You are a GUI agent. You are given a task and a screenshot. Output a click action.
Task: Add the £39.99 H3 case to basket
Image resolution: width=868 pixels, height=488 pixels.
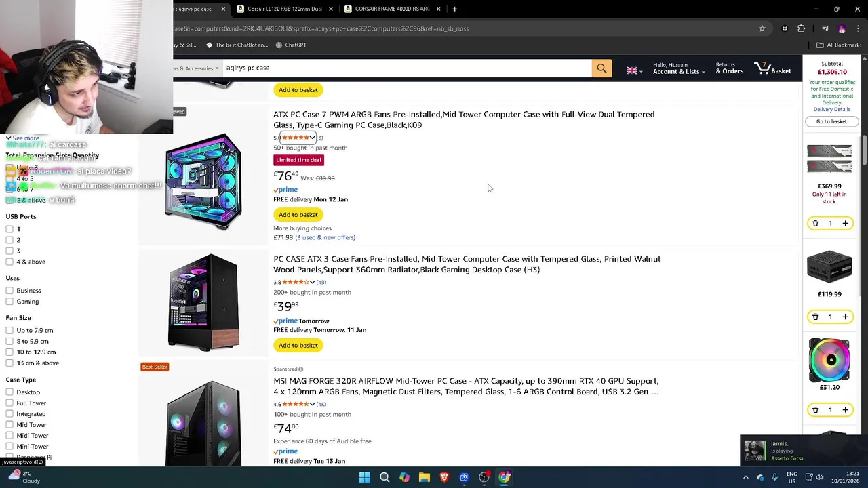tap(298, 346)
